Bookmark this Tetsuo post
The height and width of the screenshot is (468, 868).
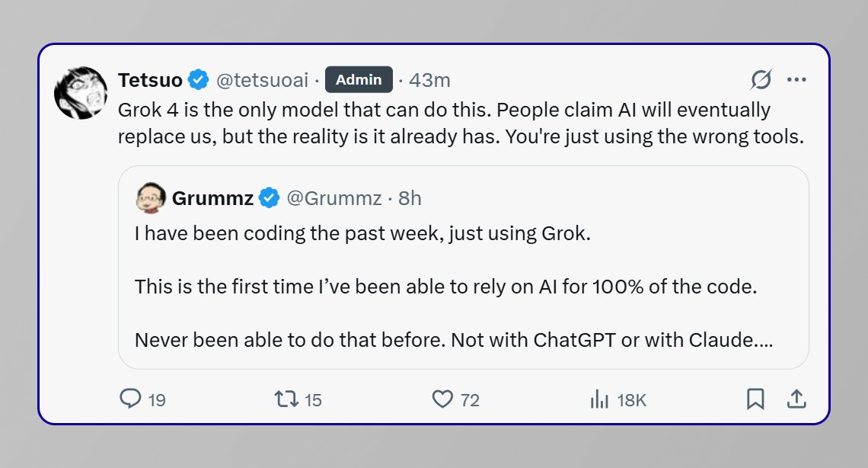pos(755,399)
